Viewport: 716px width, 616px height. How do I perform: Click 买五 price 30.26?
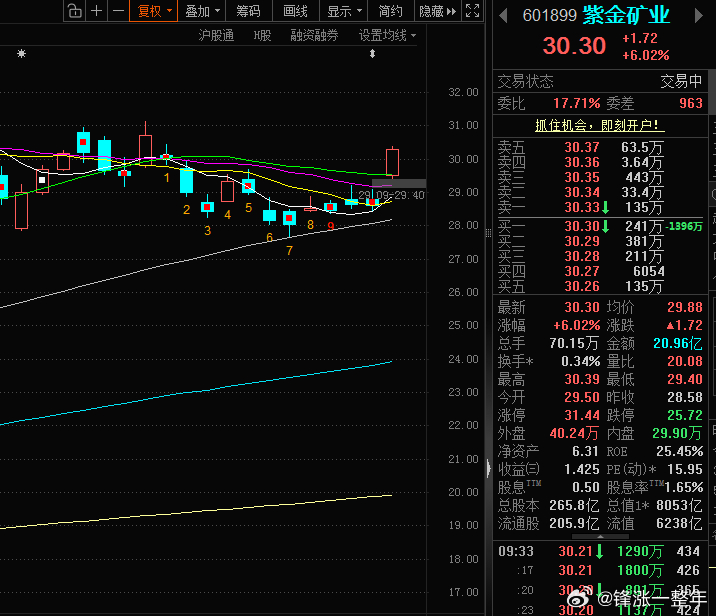[x=582, y=287]
